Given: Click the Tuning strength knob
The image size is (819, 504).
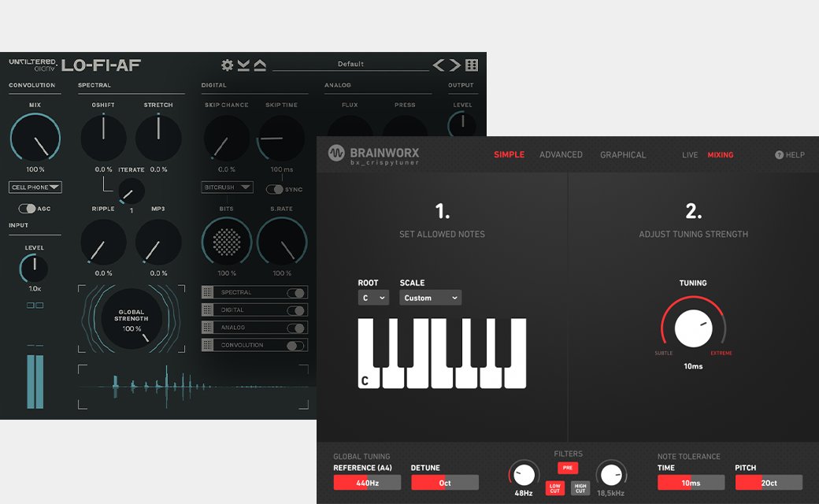Looking at the screenshot, I should [693, 328].
